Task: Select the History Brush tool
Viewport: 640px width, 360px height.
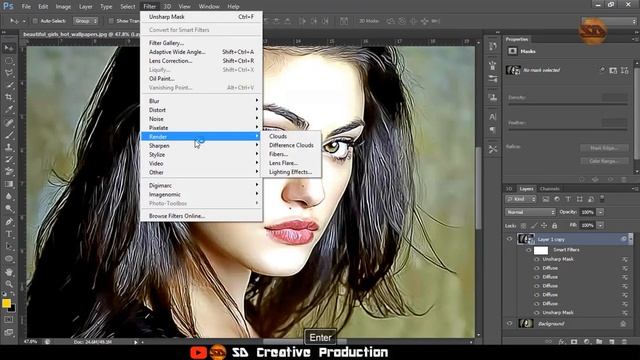Action: (x=9, y=160)
